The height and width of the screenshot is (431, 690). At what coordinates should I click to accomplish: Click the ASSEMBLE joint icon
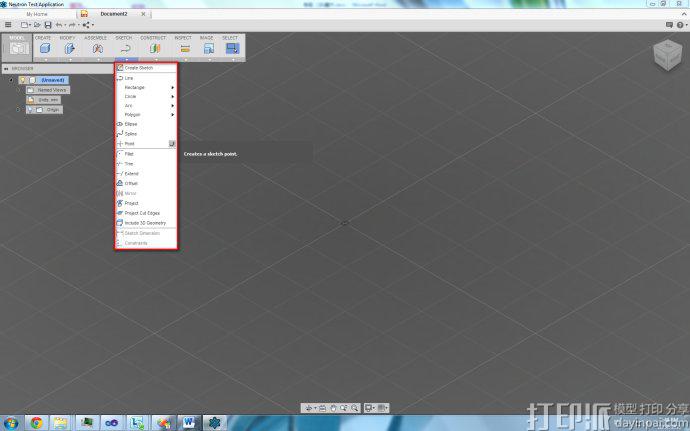(x=98, y=49)
